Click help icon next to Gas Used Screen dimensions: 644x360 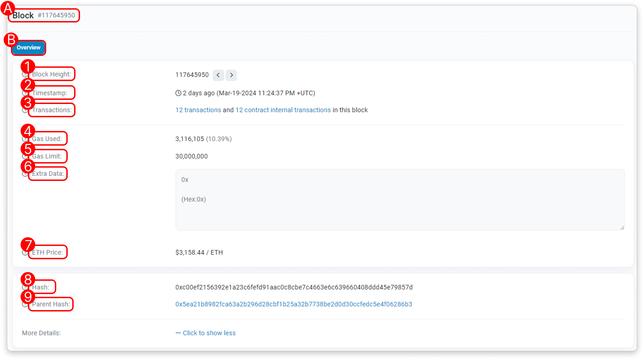[x=25, y=139]
